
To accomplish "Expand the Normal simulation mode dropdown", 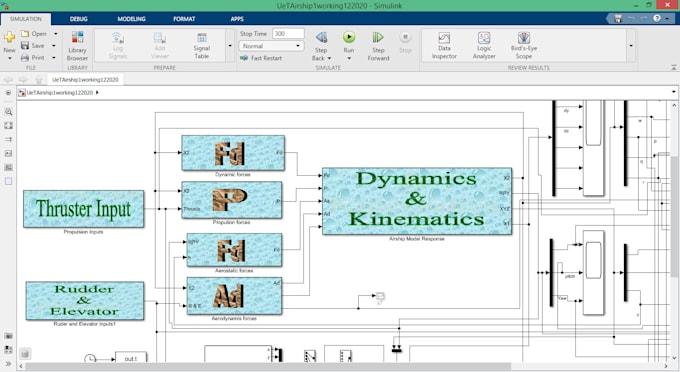I will (271, 46).
